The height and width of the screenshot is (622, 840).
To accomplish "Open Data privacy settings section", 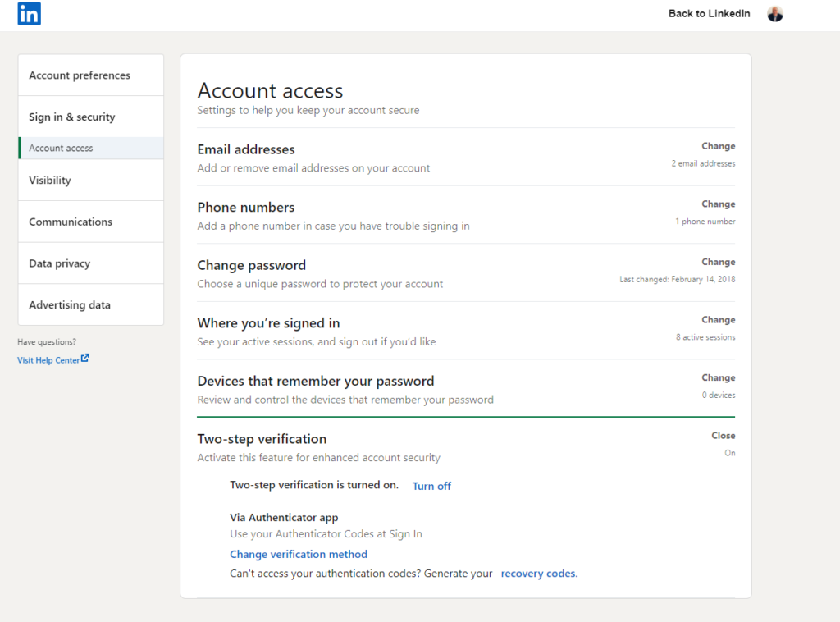I will pyautogui.click(x=90, y=263).
